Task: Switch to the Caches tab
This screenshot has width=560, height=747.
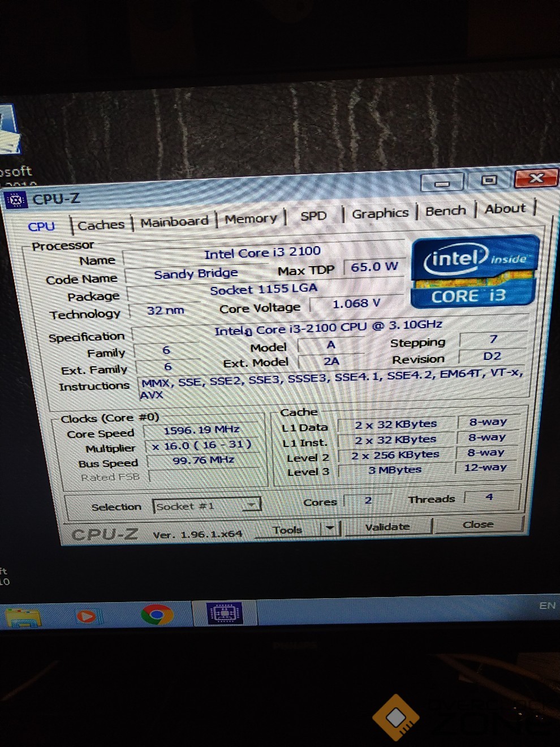Action: (x=101, y=225)
